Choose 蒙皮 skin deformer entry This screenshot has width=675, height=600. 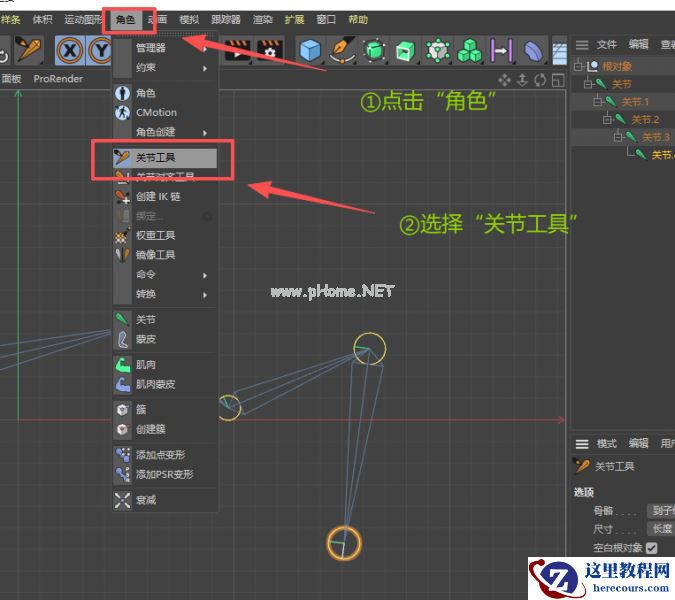coord(165,339)
